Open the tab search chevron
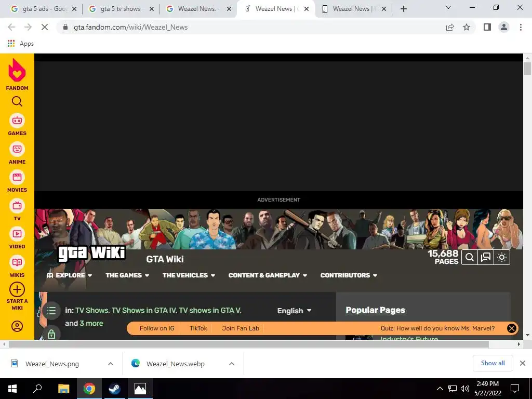This screenshot has width=532, height=399. [x=448, y=7]
